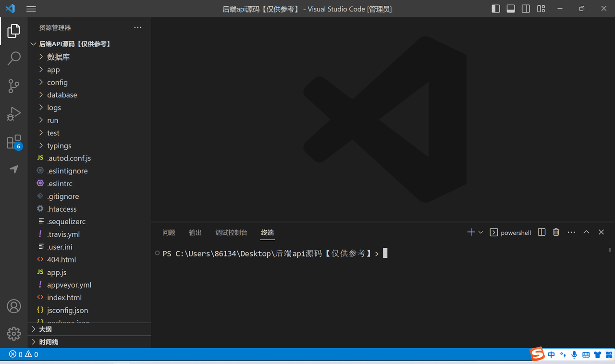This screenshot has width=615, height=364.
Task: Switch to the 问题 problems tab
Action: (x=169, y=232)
